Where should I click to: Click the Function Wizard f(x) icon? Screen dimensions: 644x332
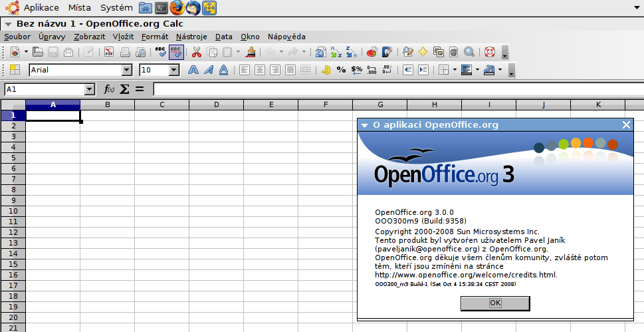(109, 89)
